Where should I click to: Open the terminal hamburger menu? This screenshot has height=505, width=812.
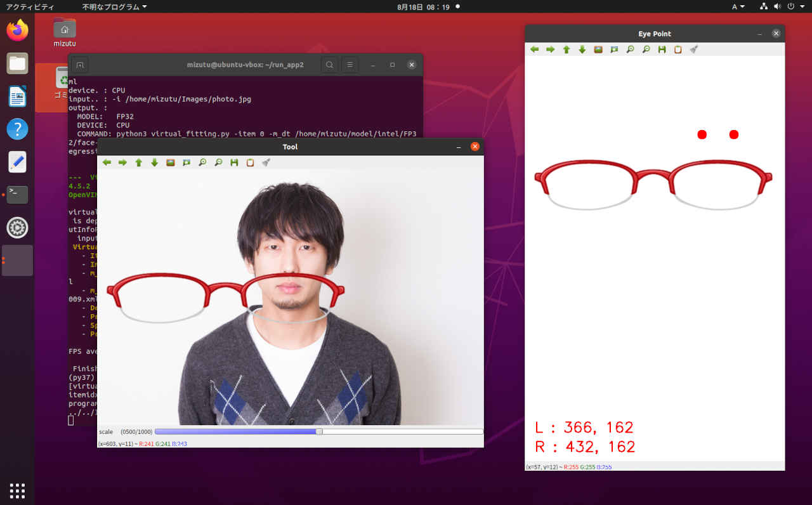[x=350, y=65]
